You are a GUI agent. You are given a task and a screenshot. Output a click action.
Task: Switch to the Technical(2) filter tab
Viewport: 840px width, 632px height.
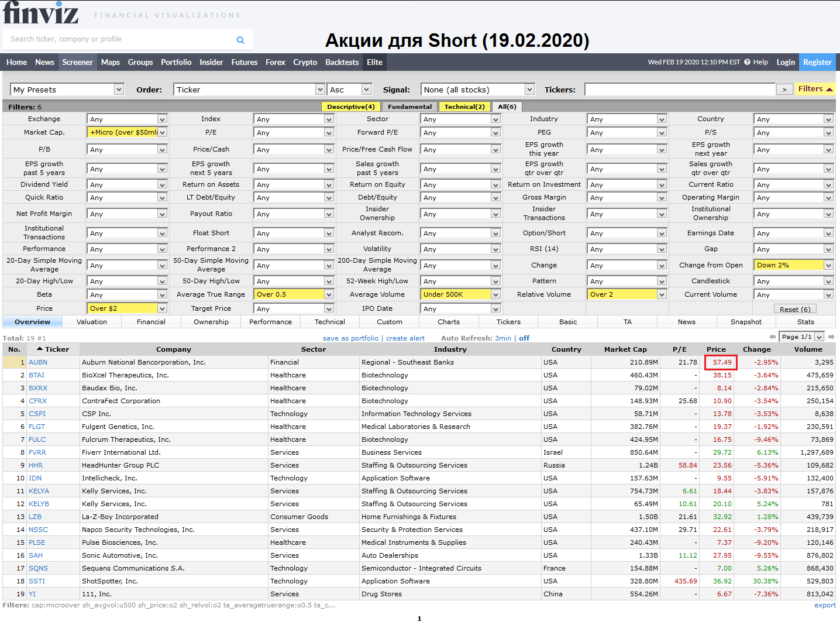pos(464,107)
